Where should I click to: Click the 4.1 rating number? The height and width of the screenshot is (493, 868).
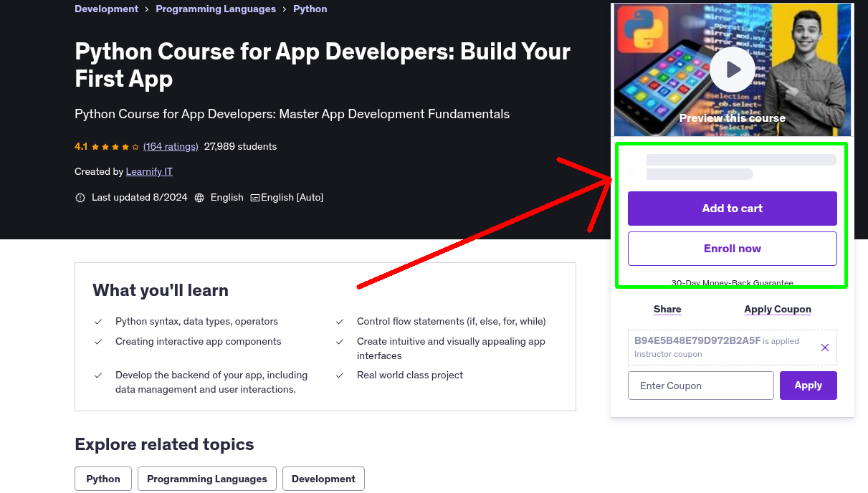pos(81,146)
